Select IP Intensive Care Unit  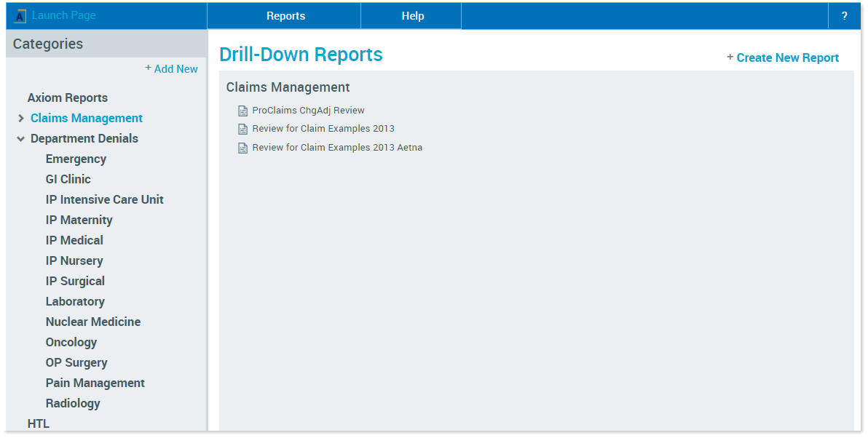point(104,199)
